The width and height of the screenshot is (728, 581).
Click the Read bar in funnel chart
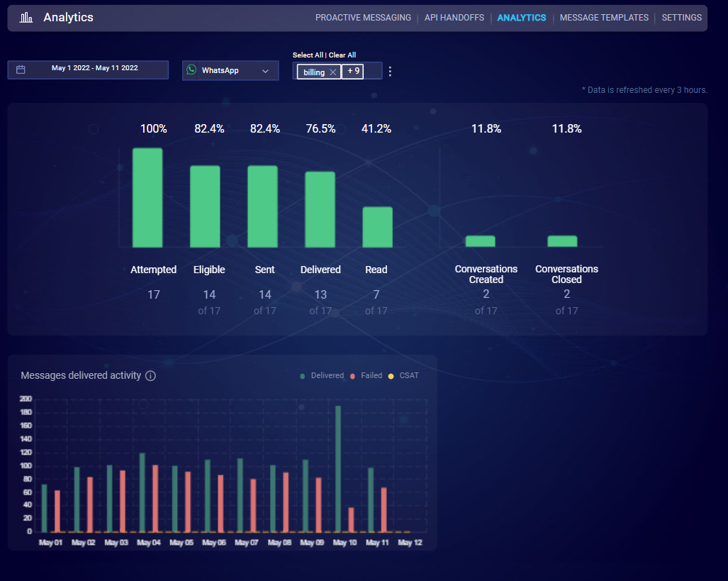point(377,227)
